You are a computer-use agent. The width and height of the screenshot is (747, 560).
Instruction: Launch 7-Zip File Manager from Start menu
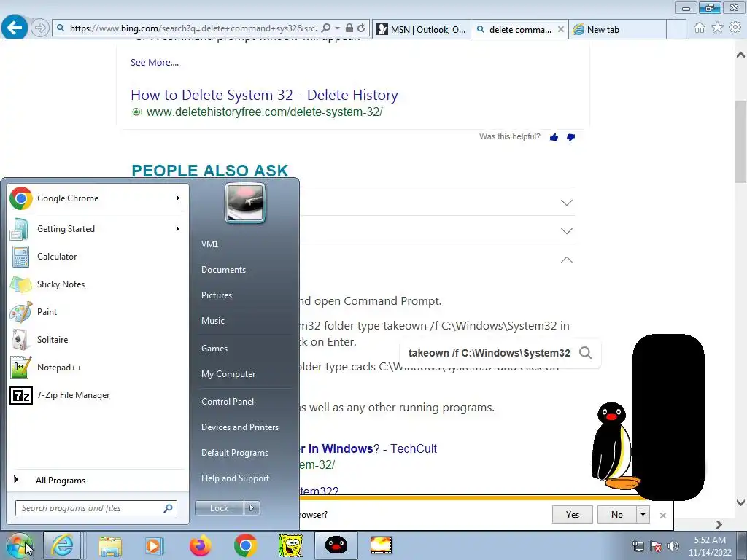(97, 395)
